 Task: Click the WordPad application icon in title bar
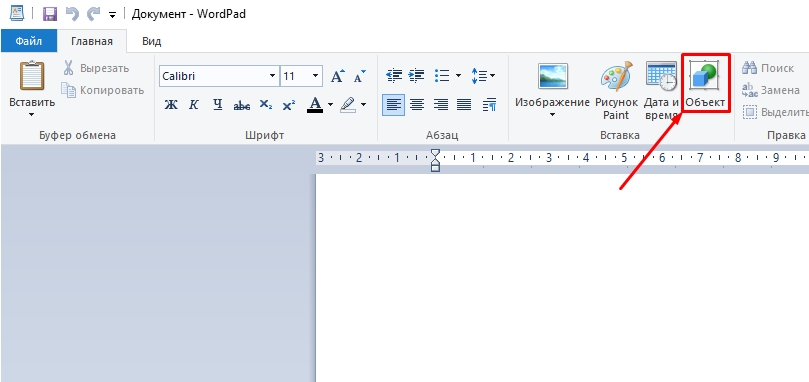[17, 14]
